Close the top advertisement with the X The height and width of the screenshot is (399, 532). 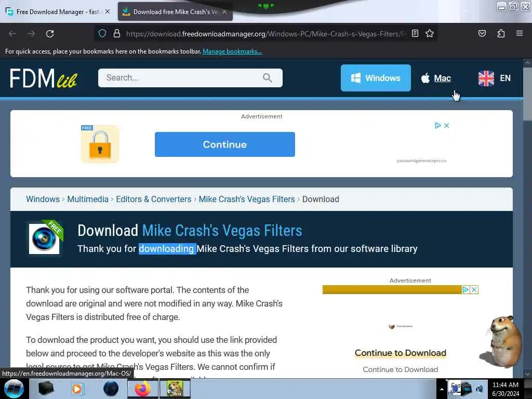(446, 126)
